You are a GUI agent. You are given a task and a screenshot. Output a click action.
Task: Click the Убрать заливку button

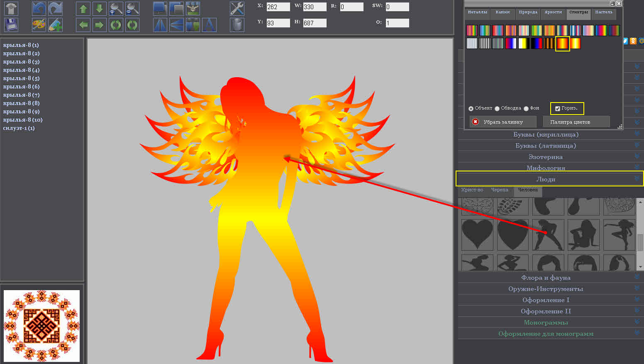[503, 122]
